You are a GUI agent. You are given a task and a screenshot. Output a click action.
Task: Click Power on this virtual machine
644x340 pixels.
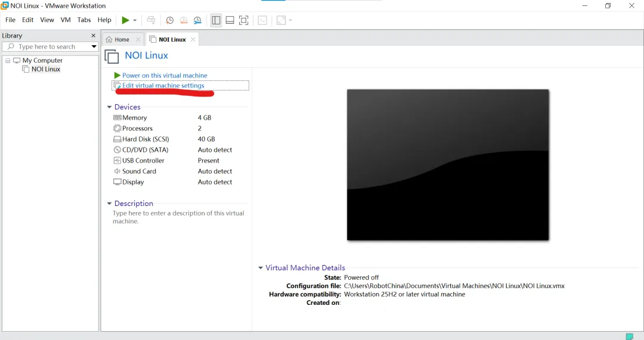click(165, 76)
